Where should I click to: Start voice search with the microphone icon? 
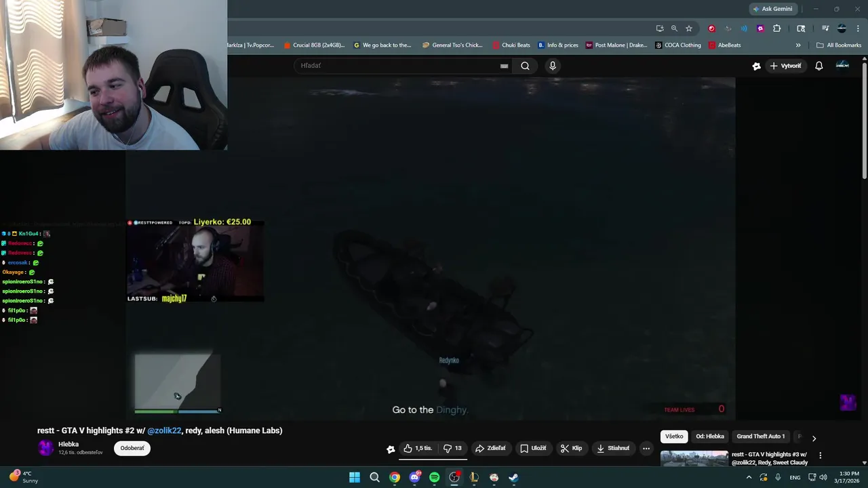tap(553, 66)
